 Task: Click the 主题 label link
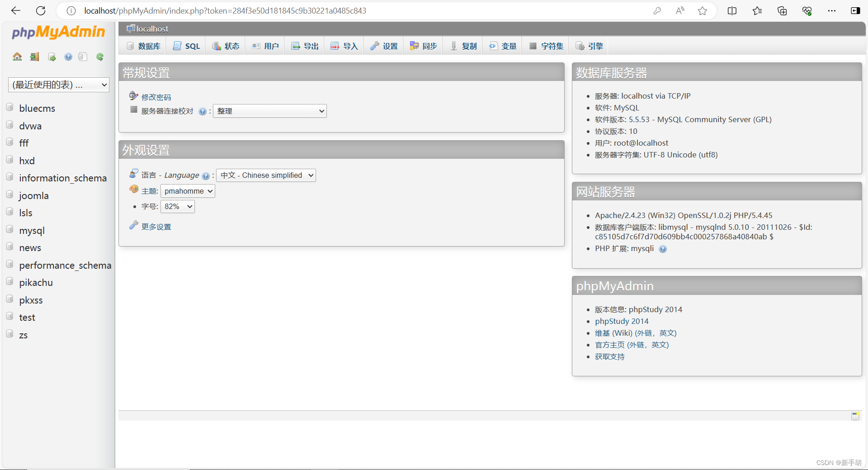click(149, 191)
